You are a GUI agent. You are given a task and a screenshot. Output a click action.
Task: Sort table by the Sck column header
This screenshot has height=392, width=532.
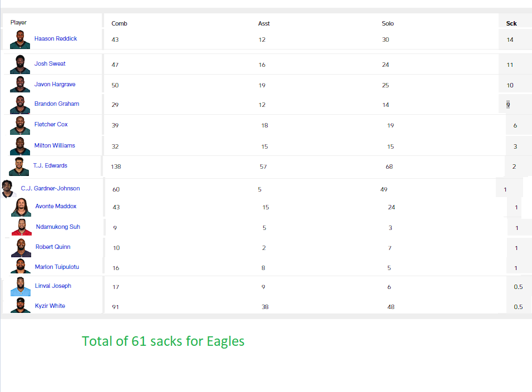[511, 23]
